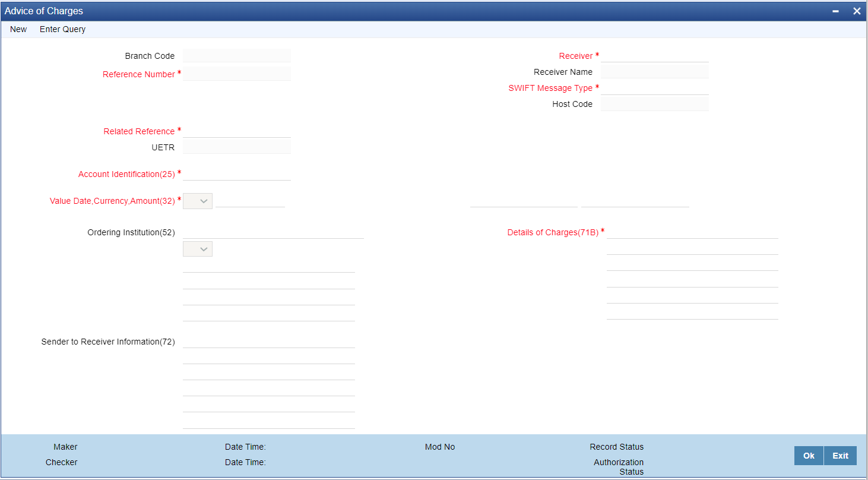Open Enter Query from the toolbar

[x=62, y=29]
